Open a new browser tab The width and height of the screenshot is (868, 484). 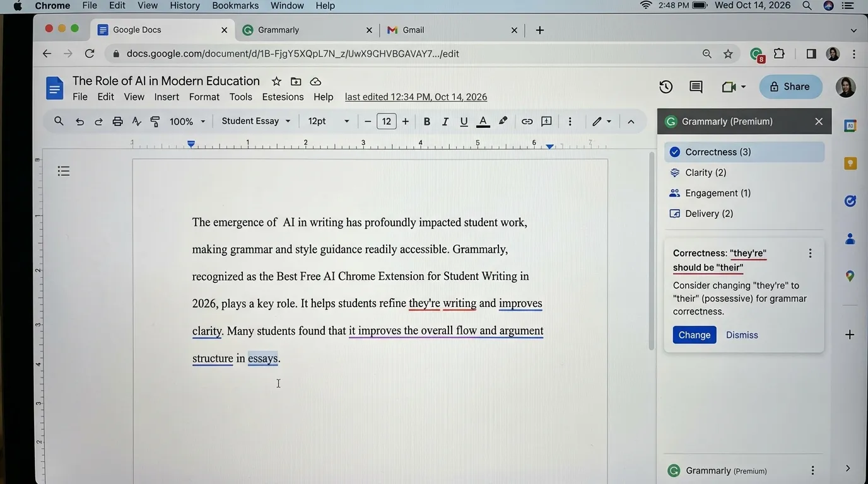(x=539, y=30)
